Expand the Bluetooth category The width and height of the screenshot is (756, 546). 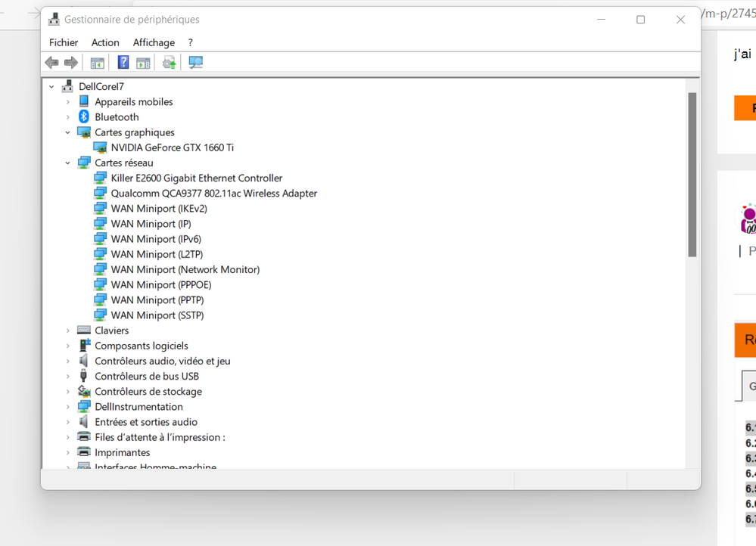tap(67, 117)
